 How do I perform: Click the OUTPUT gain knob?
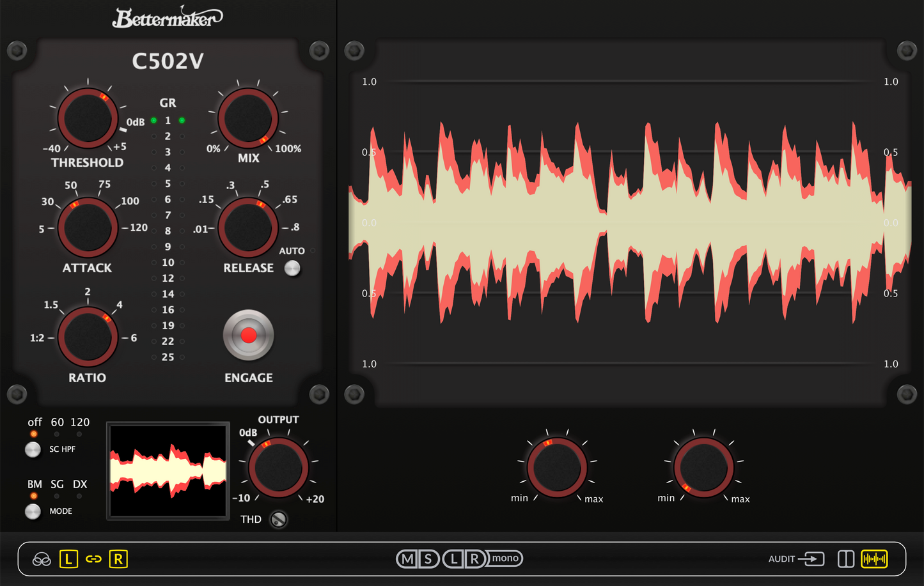tap(278, 468)
